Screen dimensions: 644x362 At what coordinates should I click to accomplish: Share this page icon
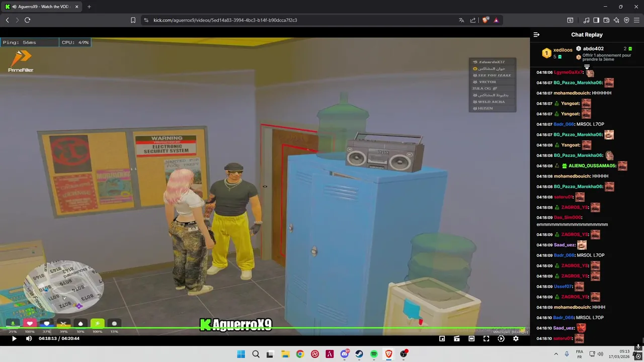tap(473, 20)
